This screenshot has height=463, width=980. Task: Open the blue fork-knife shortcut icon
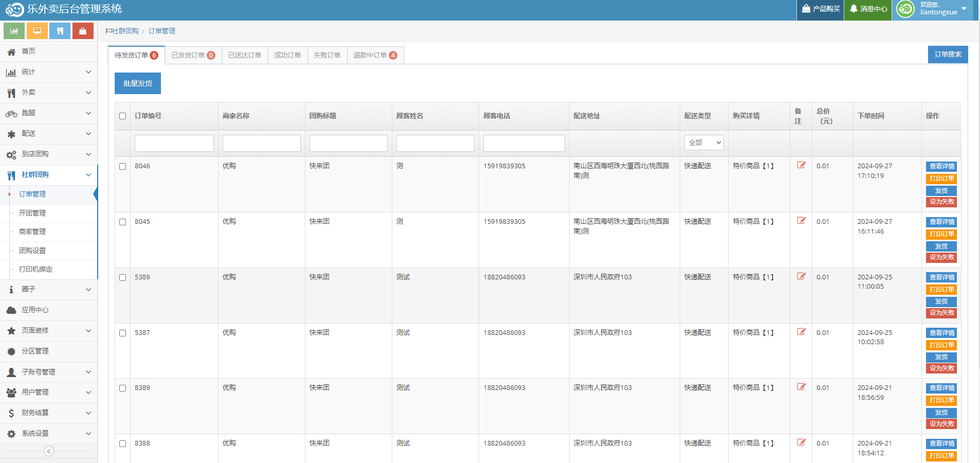(60, 31)
